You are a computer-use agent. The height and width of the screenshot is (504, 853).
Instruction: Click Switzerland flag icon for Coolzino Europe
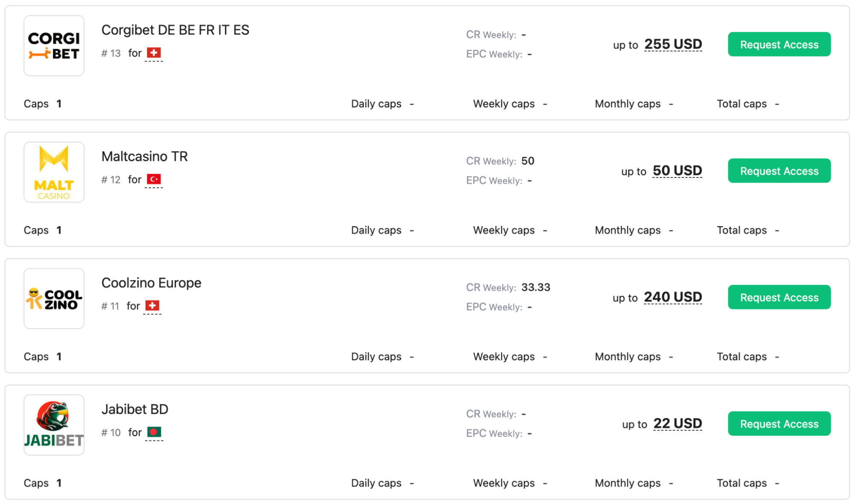click(152, 306)
